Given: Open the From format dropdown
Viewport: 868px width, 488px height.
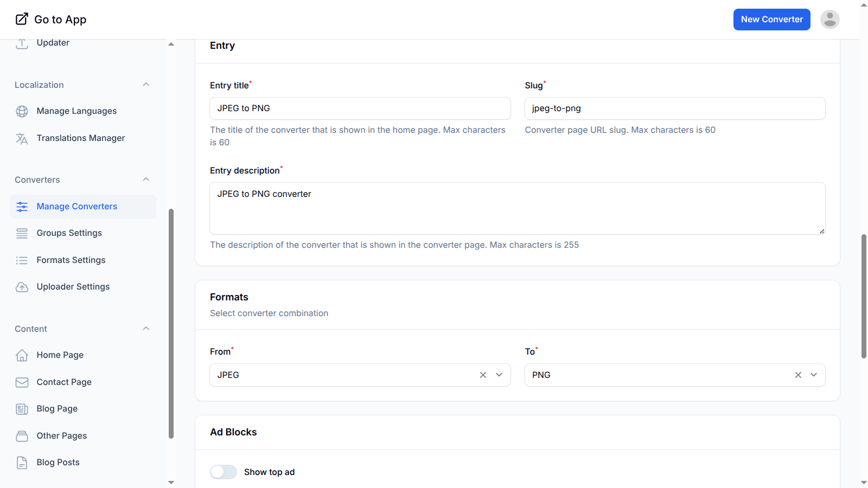Looking at the screenshot, I should (499, 375).
